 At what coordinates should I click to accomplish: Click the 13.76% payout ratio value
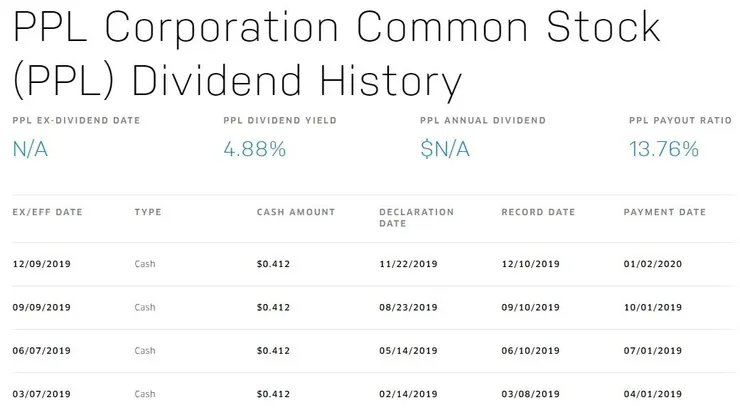pos(663,149)
